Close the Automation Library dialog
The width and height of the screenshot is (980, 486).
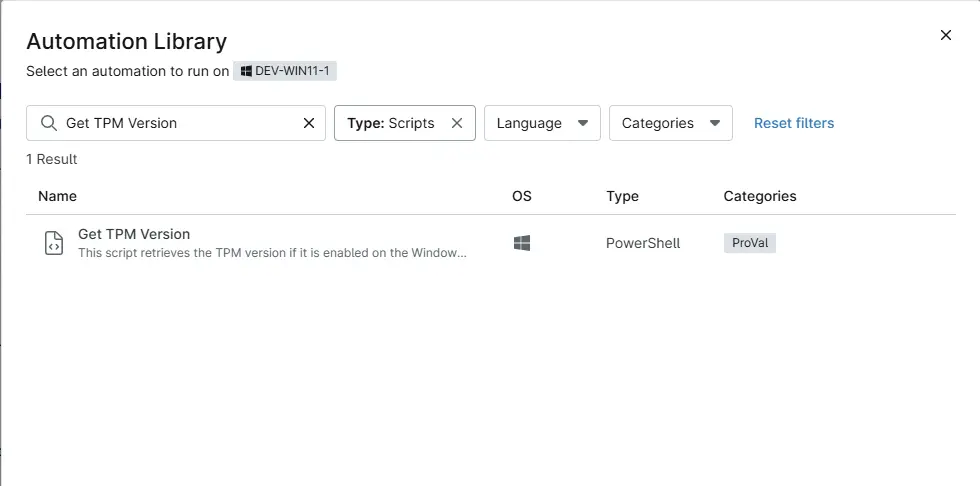[x=945, y=35]
